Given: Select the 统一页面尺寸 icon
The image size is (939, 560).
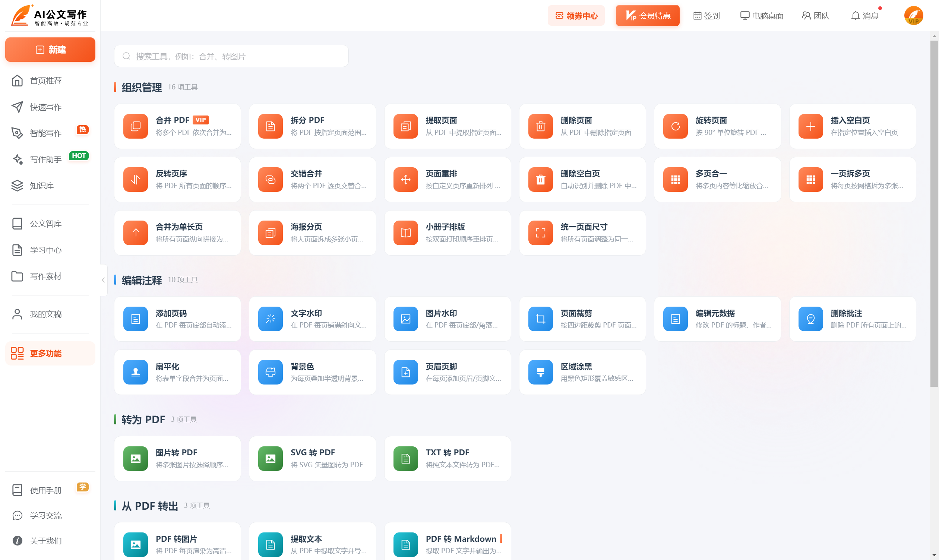Looking at the screenshot, I should click(540, 233).
